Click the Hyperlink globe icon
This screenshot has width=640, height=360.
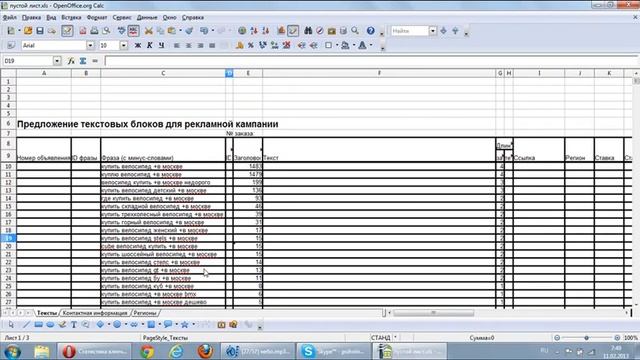tap(242, 31)
